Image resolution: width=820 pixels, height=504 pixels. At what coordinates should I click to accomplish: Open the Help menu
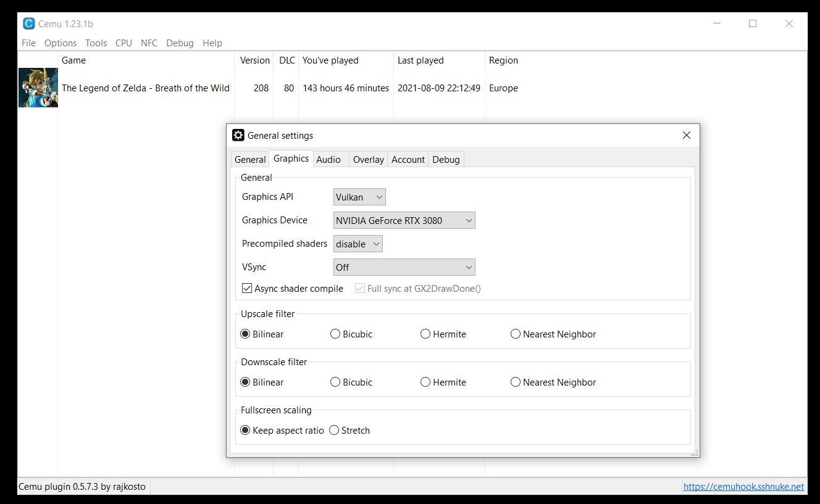pos(212,43)
